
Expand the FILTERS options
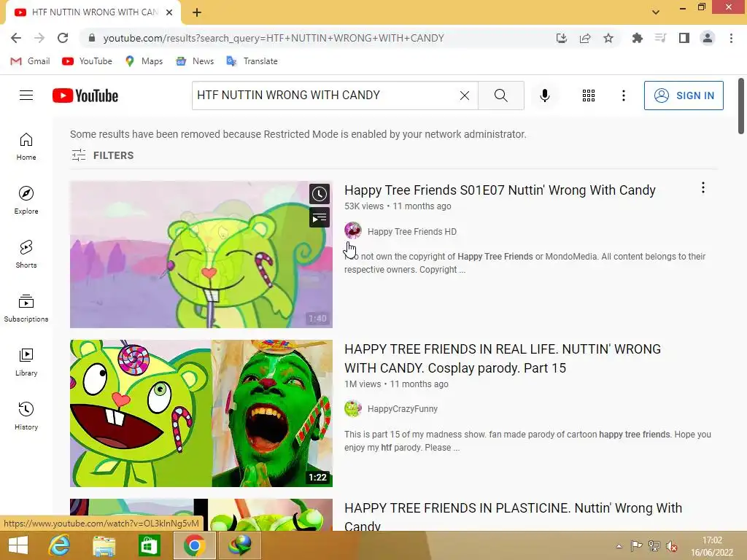(102, 155)
